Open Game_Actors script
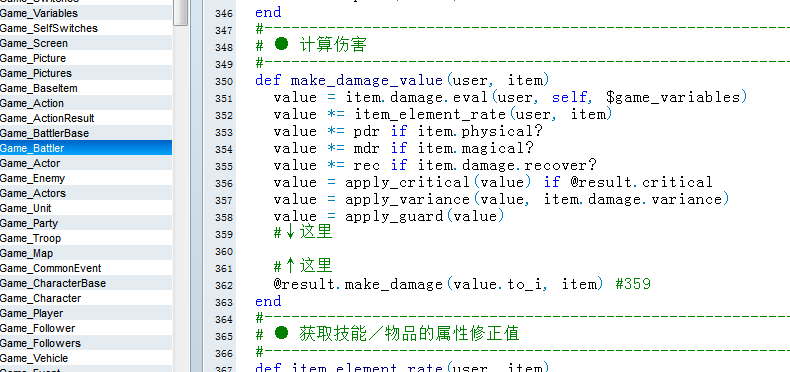 pos(86,193)
